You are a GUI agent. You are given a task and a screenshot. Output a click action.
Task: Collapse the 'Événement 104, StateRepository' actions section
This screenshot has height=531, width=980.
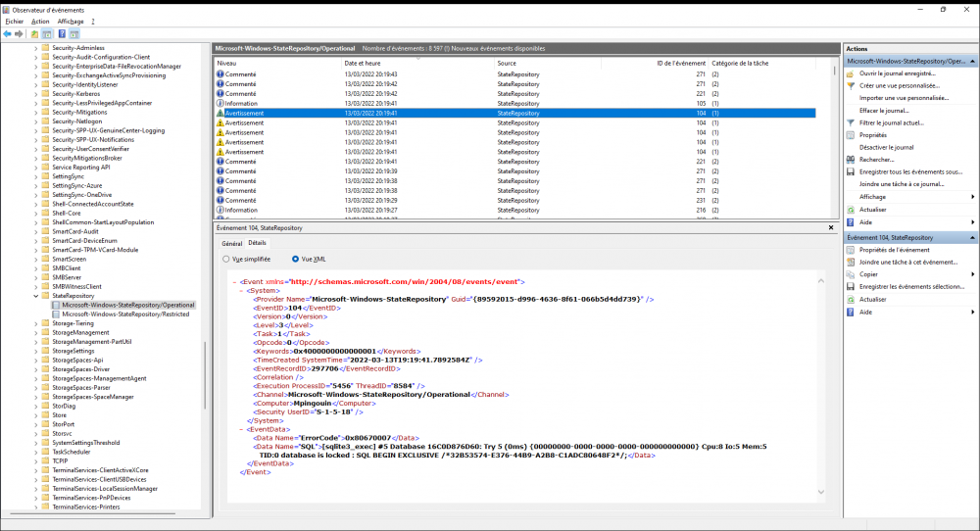click(x=972, y=237)
